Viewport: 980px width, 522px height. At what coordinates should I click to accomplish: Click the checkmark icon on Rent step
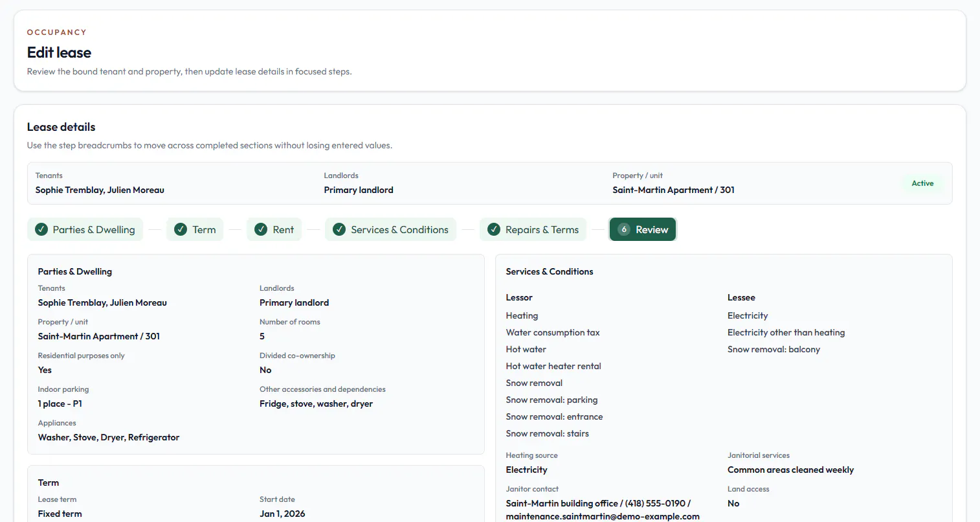261,229
